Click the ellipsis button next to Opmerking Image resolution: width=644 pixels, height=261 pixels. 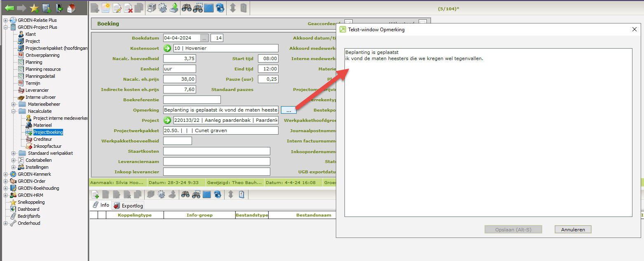coord(288,110)
